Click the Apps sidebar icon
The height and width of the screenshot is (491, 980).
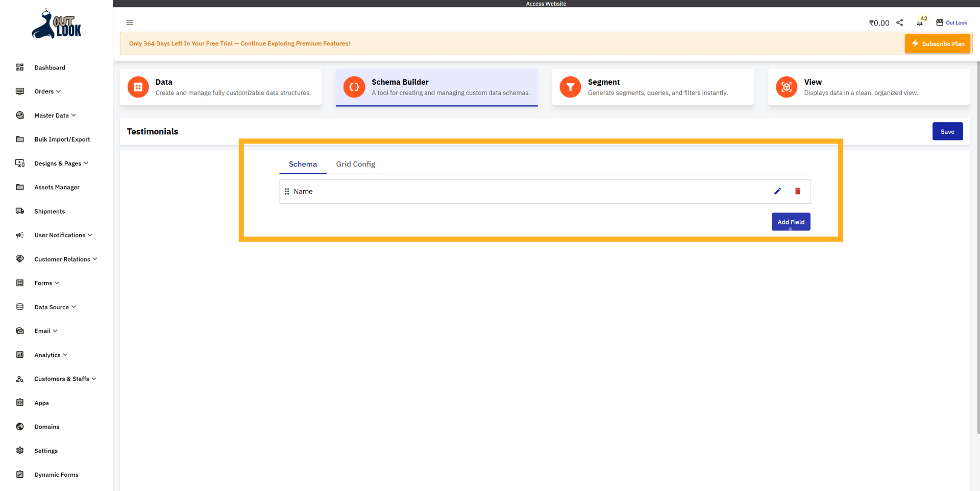tap(20, 403)
